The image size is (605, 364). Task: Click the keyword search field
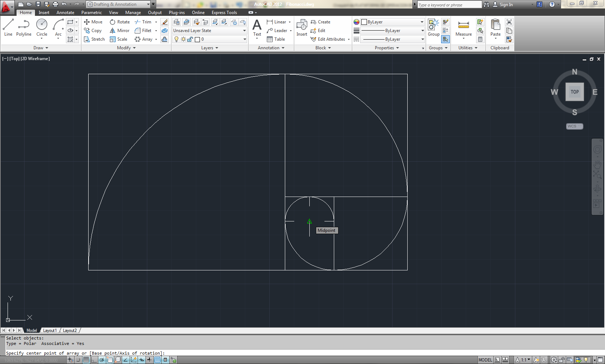point(449,5)
